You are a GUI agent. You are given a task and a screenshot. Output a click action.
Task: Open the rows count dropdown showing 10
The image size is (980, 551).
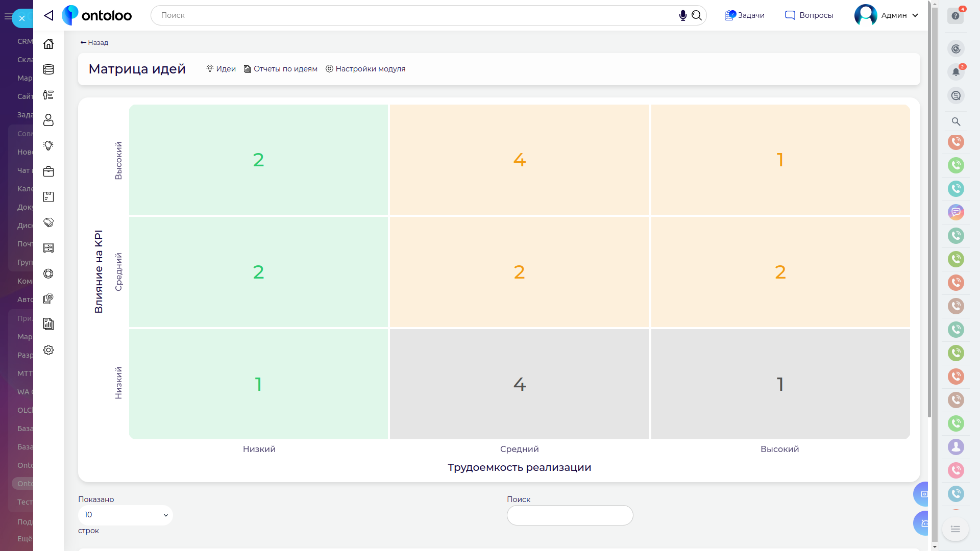[125, 515]
